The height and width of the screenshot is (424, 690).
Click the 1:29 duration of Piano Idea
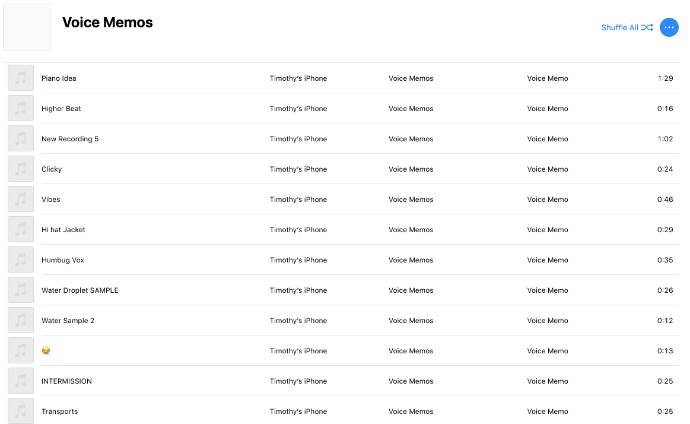[x=665, y=78]
